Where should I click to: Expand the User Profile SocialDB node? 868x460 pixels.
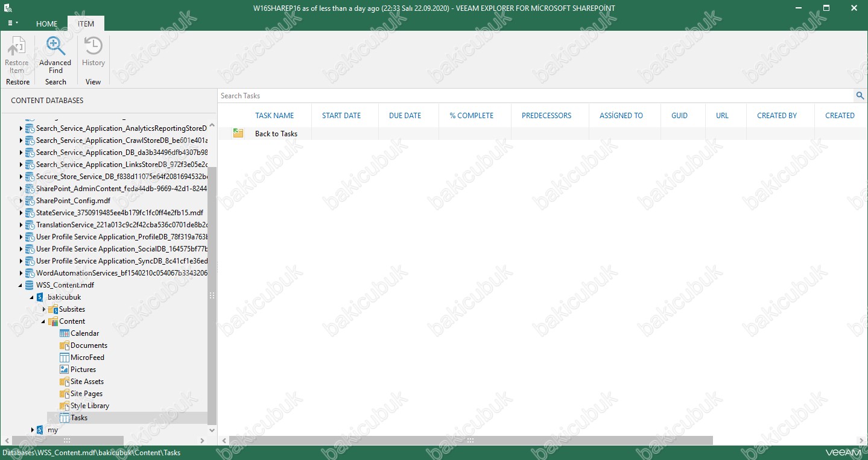(x=21, y=249)
